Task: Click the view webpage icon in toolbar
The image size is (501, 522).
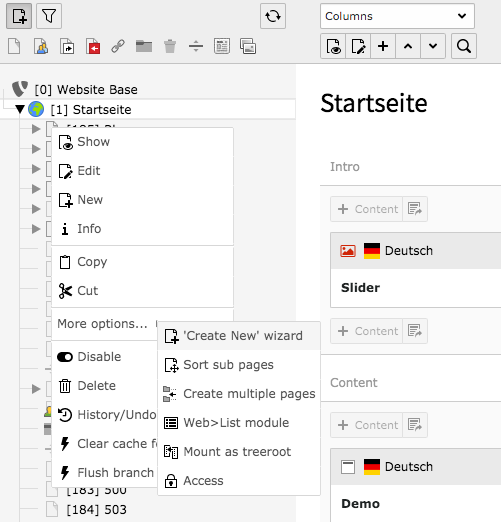Action: (x=333, y=46)
